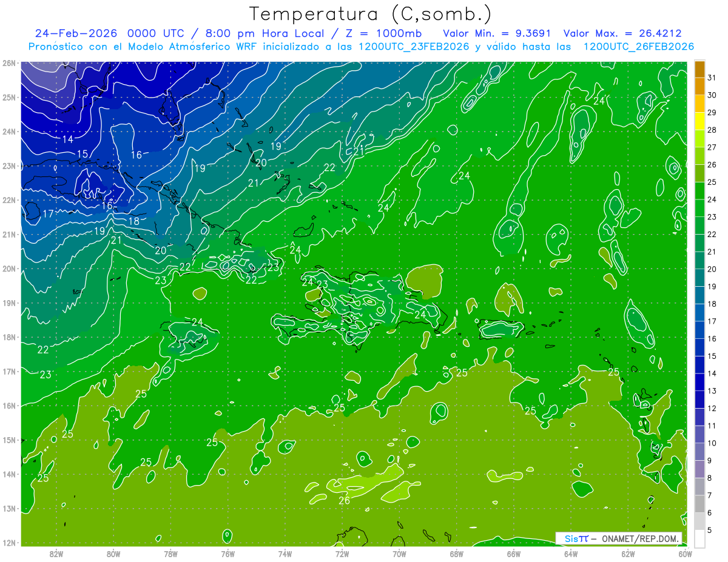Select the init time "1200UTC_23FEB2026"
This screenshot has height=562, width=728.
(x=414, y=47)
